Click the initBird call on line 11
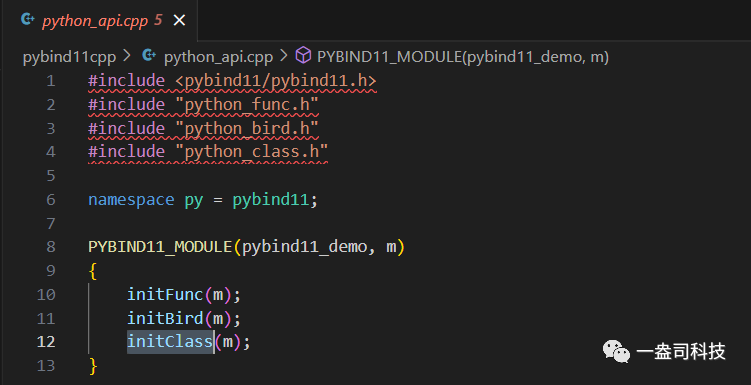The width and height of the screenshot is (751, 385). point(165,318)
